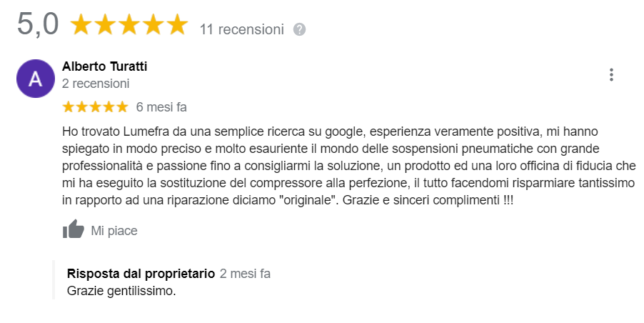
Task: Click "2 recensioni" under the reviewer name
Action: pos(96,84)
